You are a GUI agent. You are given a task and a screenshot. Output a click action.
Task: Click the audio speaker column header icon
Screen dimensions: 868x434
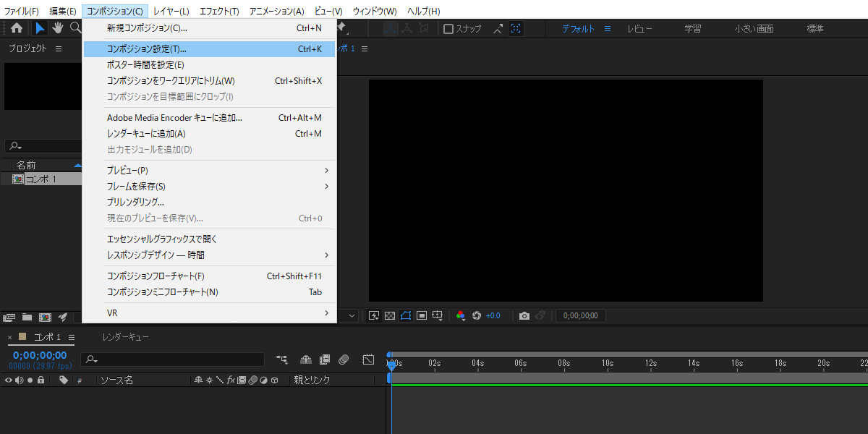19,380
